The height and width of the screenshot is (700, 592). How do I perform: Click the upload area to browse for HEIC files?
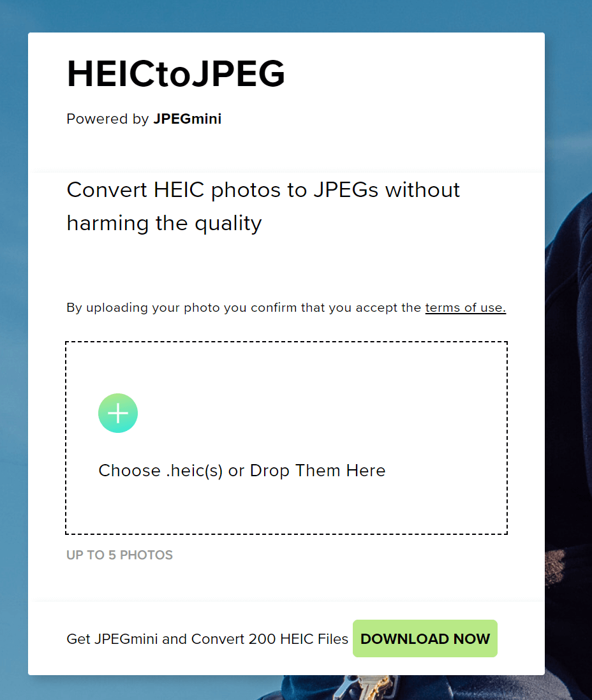tap(286, 437)
